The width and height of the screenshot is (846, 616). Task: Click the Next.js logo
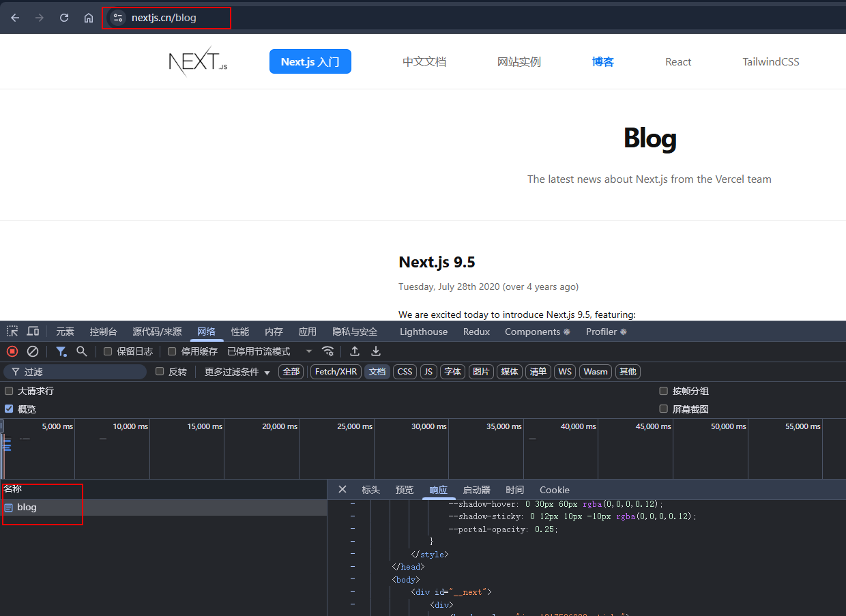coord(198,61)
